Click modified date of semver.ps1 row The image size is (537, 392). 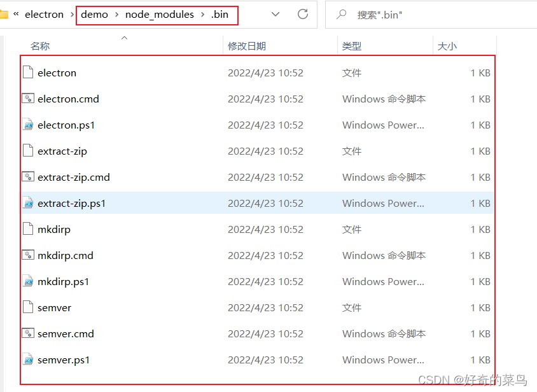(265, 360)
